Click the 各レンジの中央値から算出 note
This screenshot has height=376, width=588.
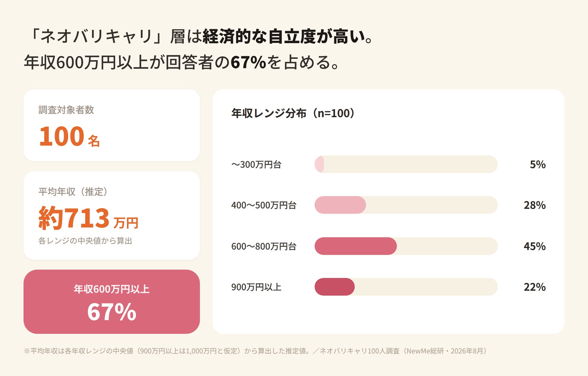click(85, 241)
